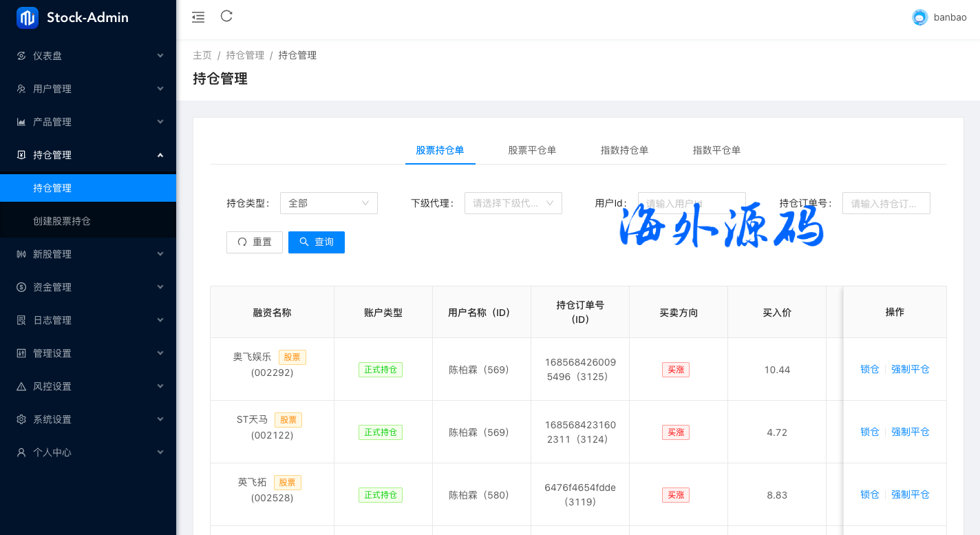Expand the 风控设置 sidebar menu

click(x=88, y=386)
